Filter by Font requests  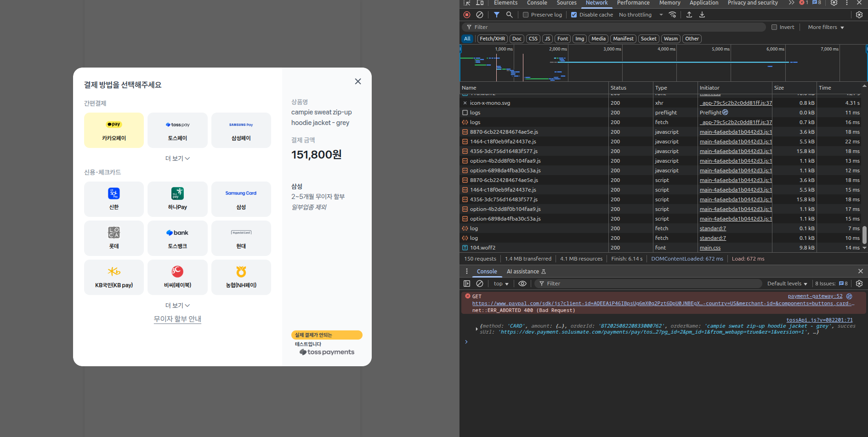tap(563, 39)
